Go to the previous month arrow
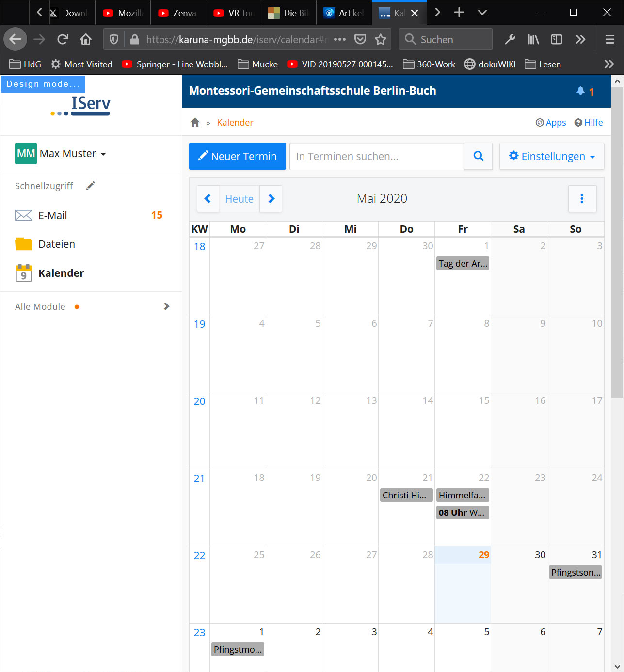The height and width of the screenshot is (672, 624). 208,199
